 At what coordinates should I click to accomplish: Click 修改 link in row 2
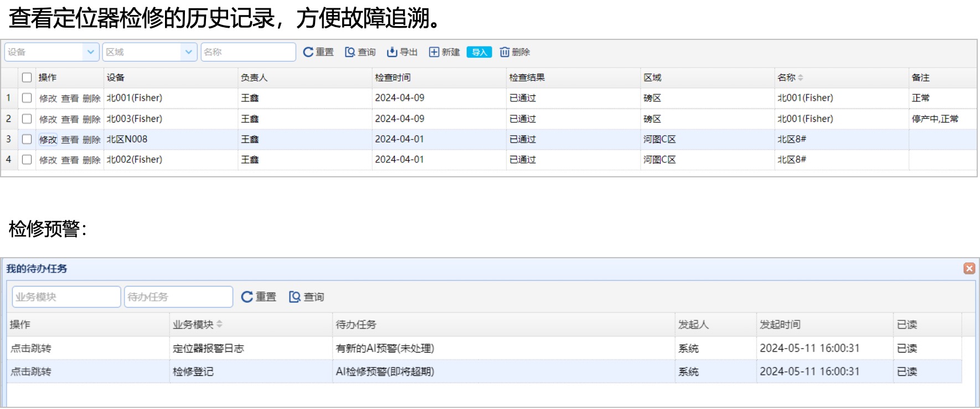pos(48,119)
